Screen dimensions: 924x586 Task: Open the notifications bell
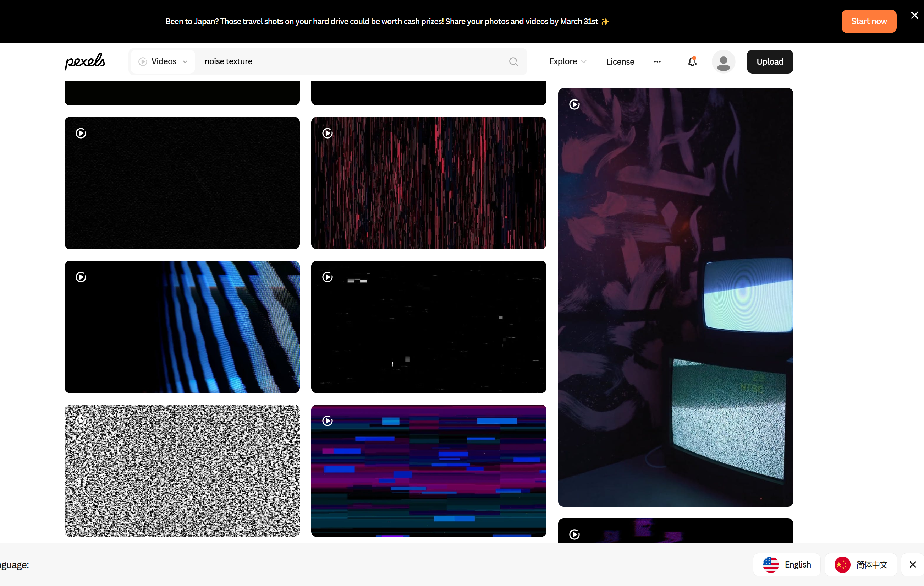[692, 61]
